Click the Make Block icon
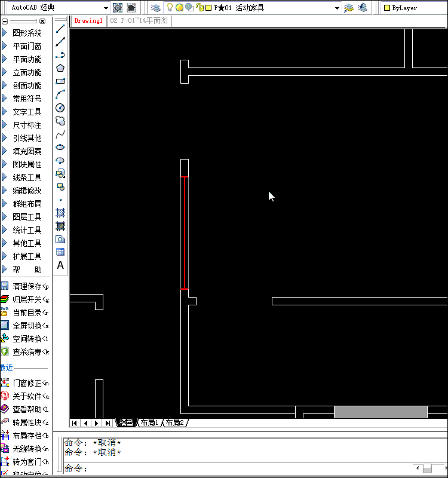Screen dimensions: 448x478 (x=60, y=186)
